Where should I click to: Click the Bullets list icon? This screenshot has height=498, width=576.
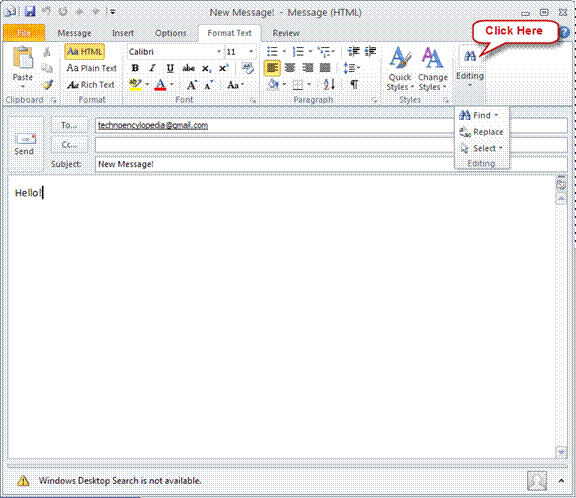point(272,52)
